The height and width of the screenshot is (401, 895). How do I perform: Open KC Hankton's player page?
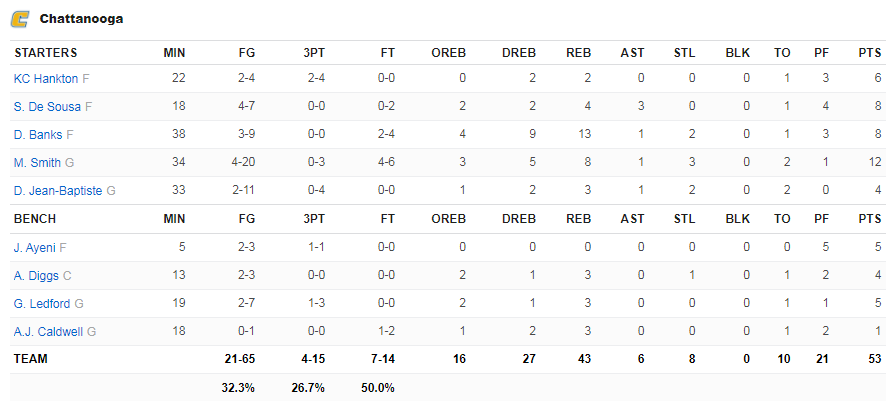pos(46,79)
